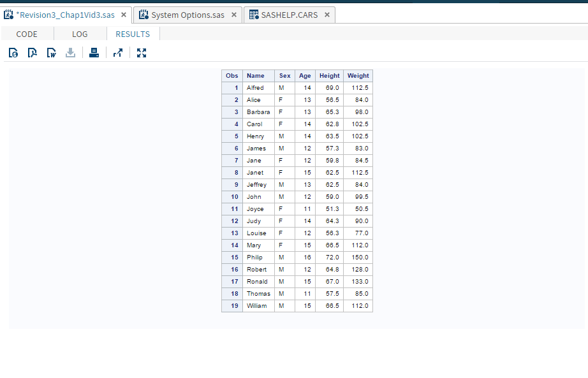This screenshot has width=588, height=378.
Task: Download results as Word RTF icon
Action: [x=52, y=53]
